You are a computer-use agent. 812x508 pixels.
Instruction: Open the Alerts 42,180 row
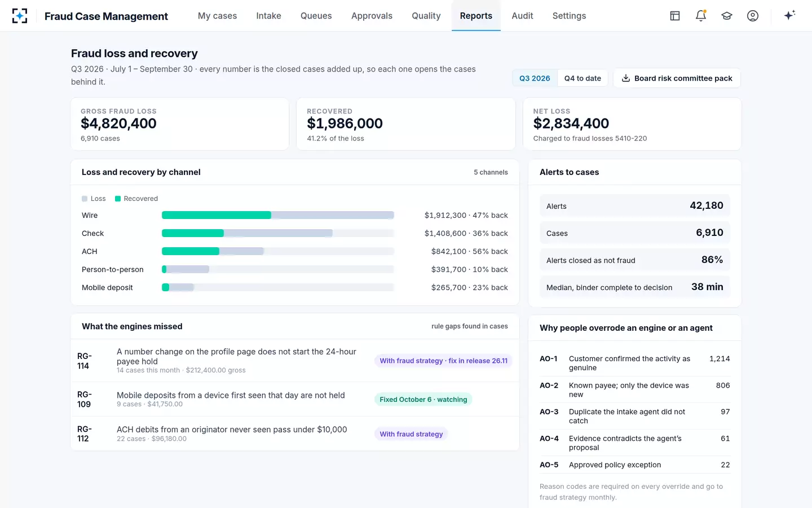(635, 205)
